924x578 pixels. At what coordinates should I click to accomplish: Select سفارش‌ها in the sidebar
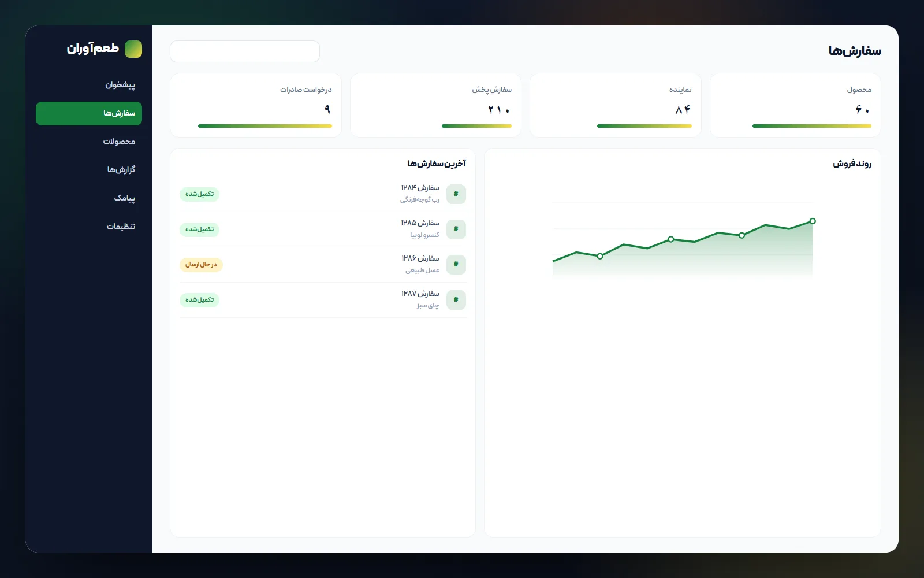point(89,113)
